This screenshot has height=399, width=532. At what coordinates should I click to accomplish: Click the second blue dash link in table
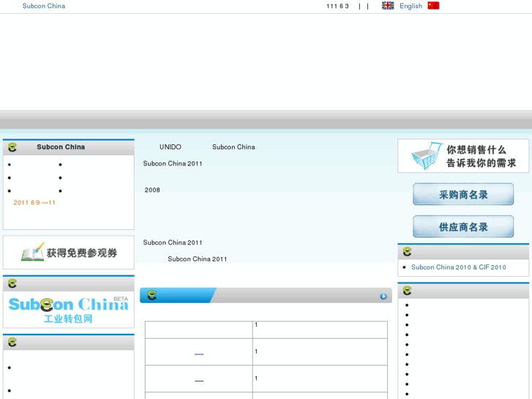click(x=199, y=381)
